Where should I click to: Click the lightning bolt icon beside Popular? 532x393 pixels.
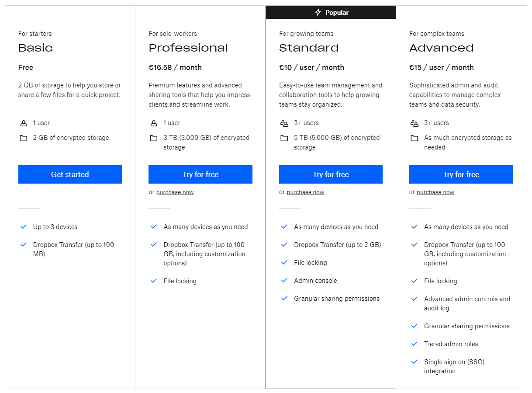tap(318, 12)
